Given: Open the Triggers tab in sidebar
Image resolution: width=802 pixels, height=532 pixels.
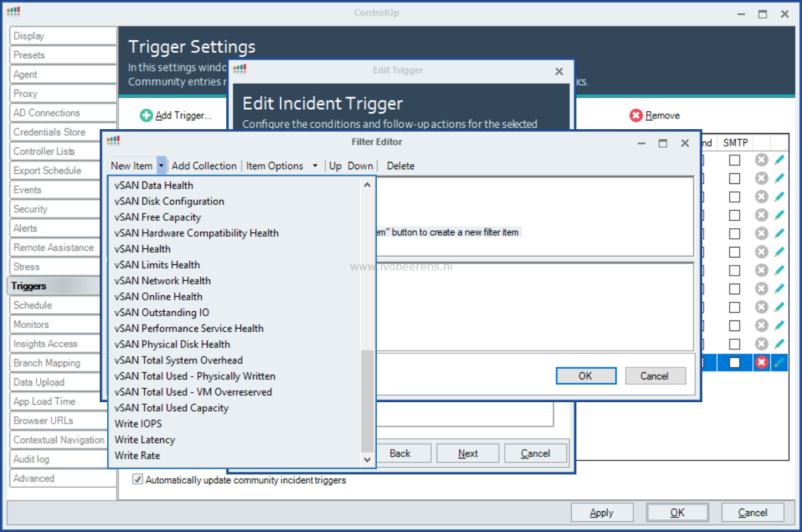Looking at the screenshot, I should (54, 286).
